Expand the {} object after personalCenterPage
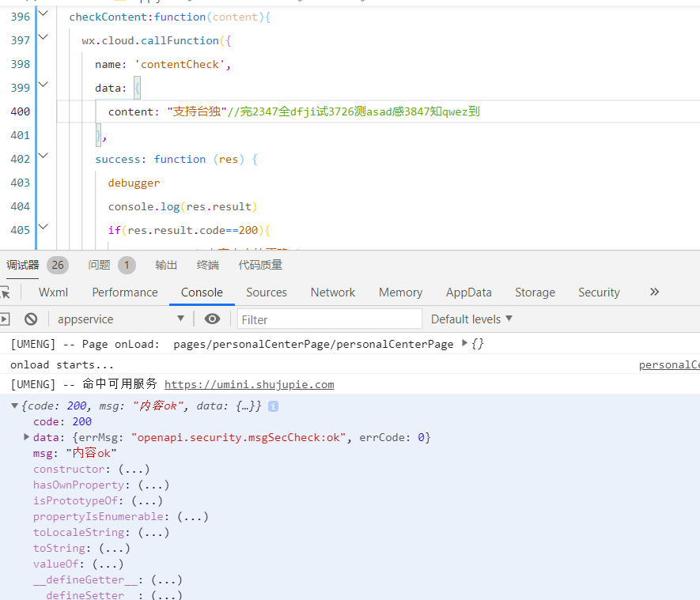 click(465, 342)
